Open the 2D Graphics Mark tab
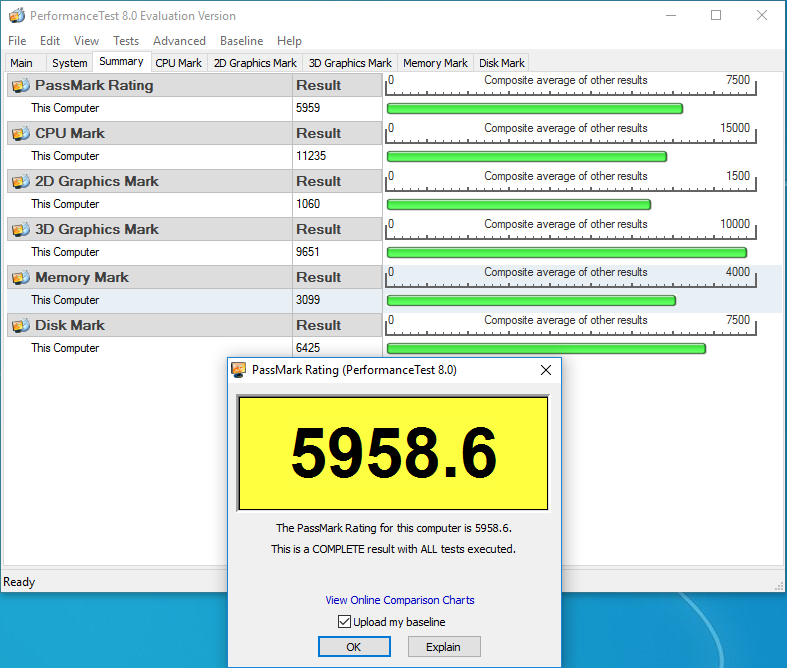The height and width of the screenshot is (668, 787). point(255,63)
